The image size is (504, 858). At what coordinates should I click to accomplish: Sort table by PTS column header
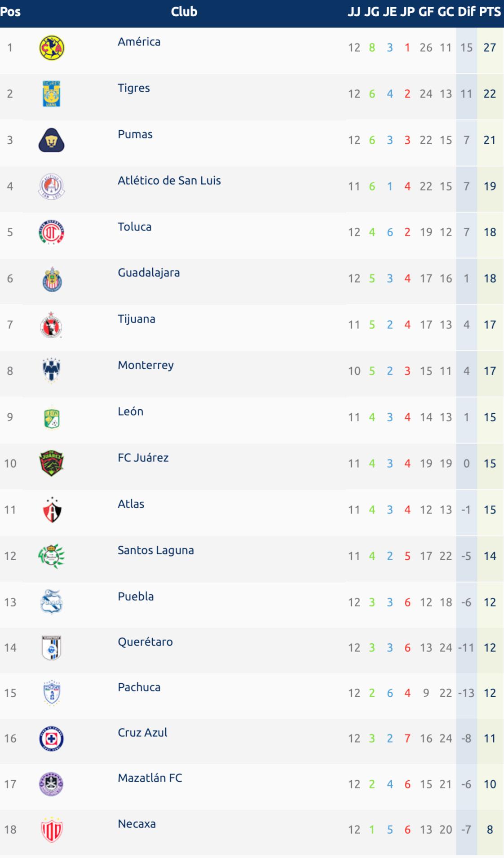490,12
